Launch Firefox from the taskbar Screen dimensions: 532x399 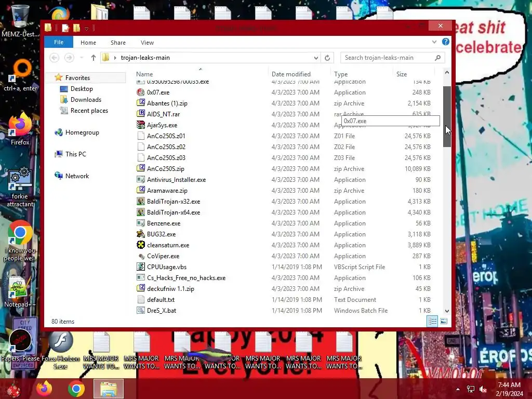(x=44, y=389)
